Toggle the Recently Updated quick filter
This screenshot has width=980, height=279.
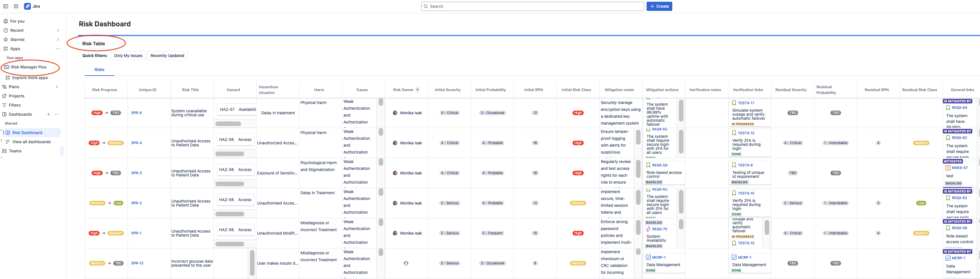pyautogui.click(x=167, y=56)
